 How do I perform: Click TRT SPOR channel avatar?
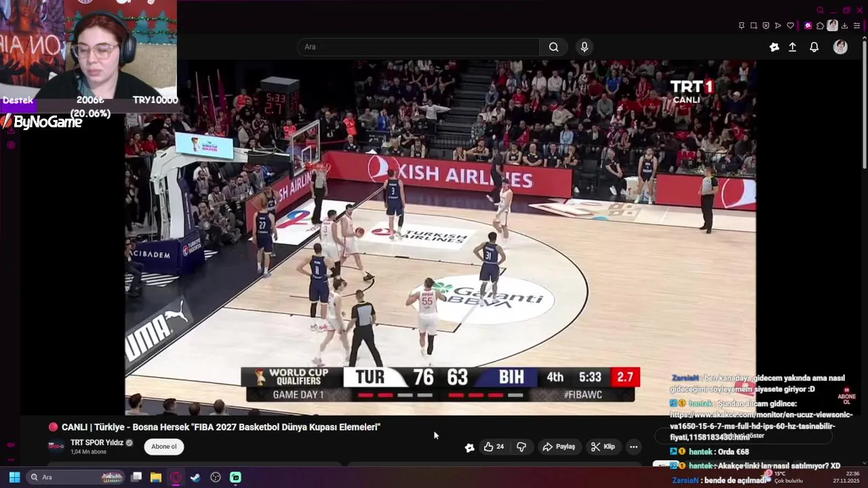coord(56,446)
